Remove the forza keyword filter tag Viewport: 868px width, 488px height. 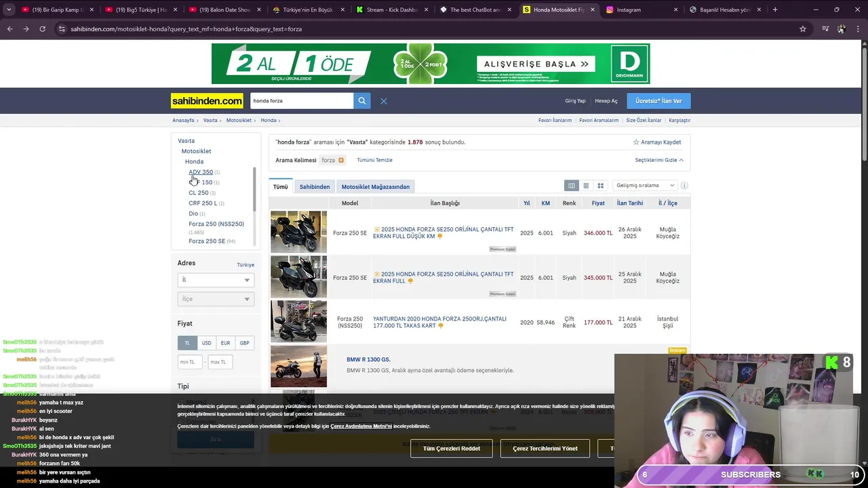(x=341, y=161)
